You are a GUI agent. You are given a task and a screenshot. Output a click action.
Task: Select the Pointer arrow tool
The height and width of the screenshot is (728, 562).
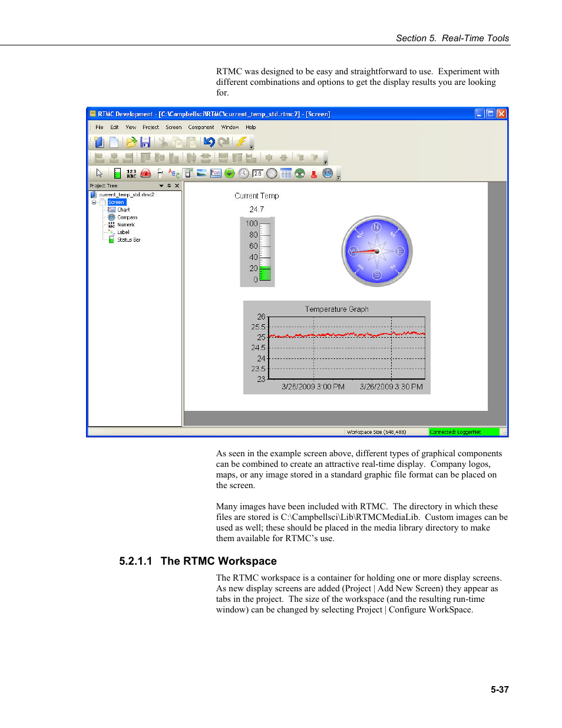[100, 173]
